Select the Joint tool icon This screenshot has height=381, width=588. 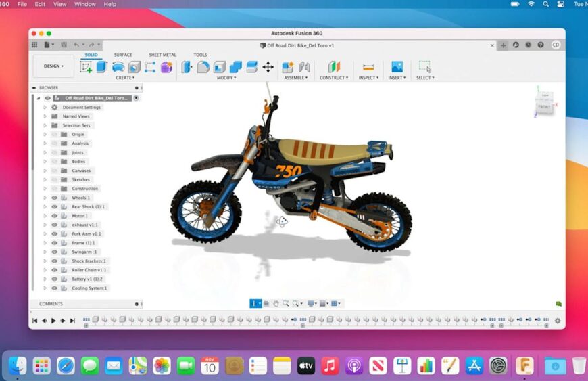click(x=305, y=67)
